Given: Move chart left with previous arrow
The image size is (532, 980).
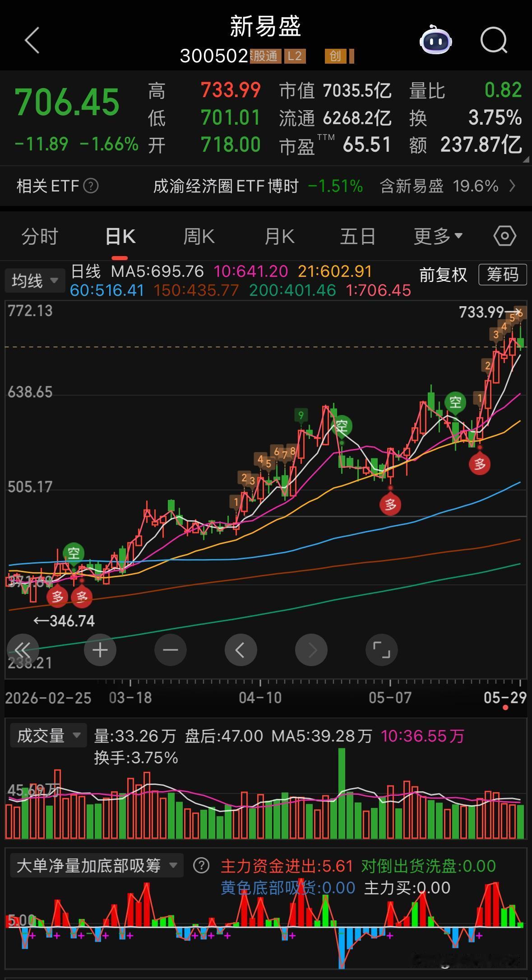Looking at the screenshot, I should (x=241, y=650).
